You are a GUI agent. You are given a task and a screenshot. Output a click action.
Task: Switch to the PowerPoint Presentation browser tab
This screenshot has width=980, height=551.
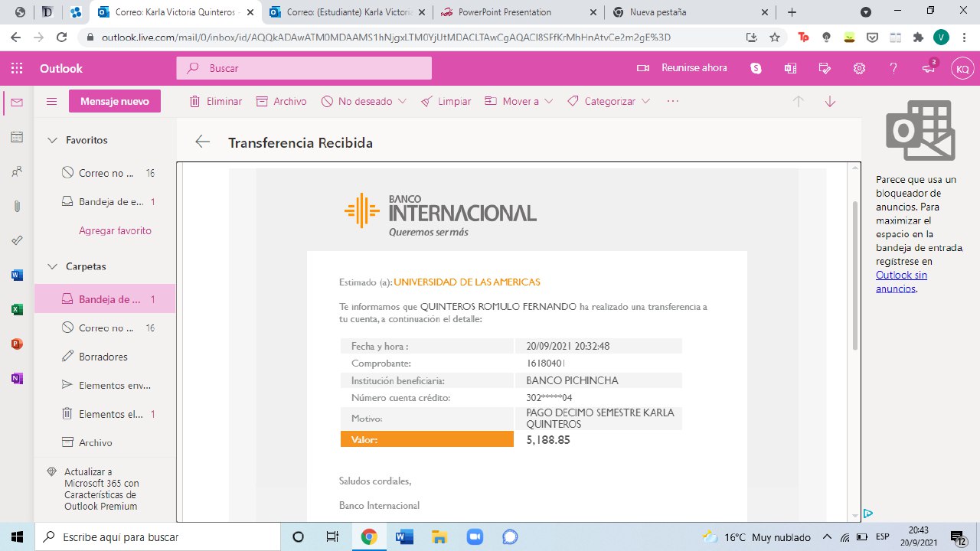coord(505,12)
